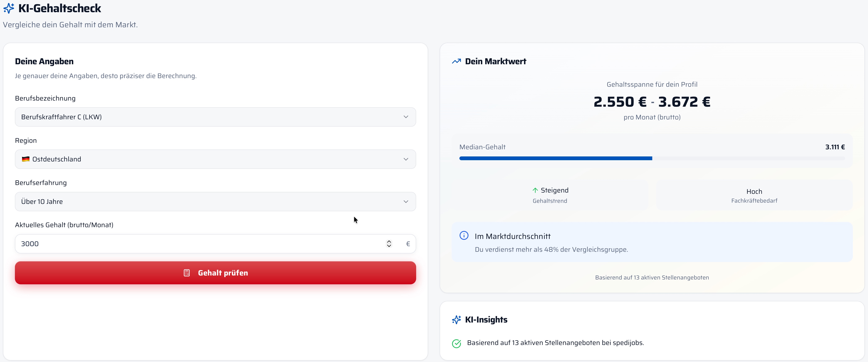This screenshot has width=868, height=362.
Task: Click the salary range 2.550 € - 3.672 €
Action: pos(652,102)
